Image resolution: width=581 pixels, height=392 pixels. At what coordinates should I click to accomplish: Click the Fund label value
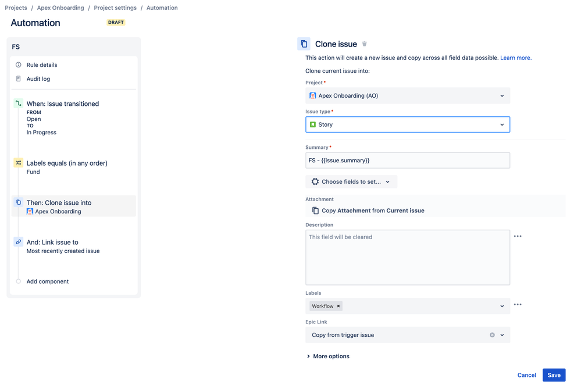click(x=33, y=172)
